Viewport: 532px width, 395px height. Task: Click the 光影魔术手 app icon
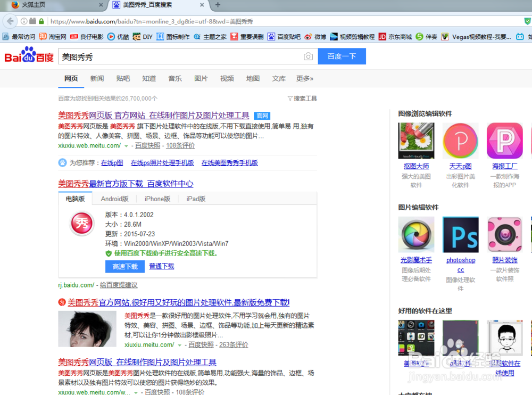coord(416,235)
